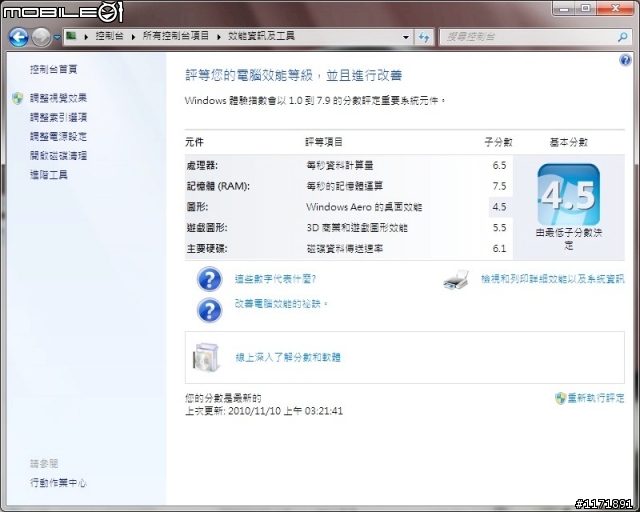This screenshot has width=640, height=512.
Task: Expand arrow before 所有控制台項目 breadcrumb
Action: (133, 37)
